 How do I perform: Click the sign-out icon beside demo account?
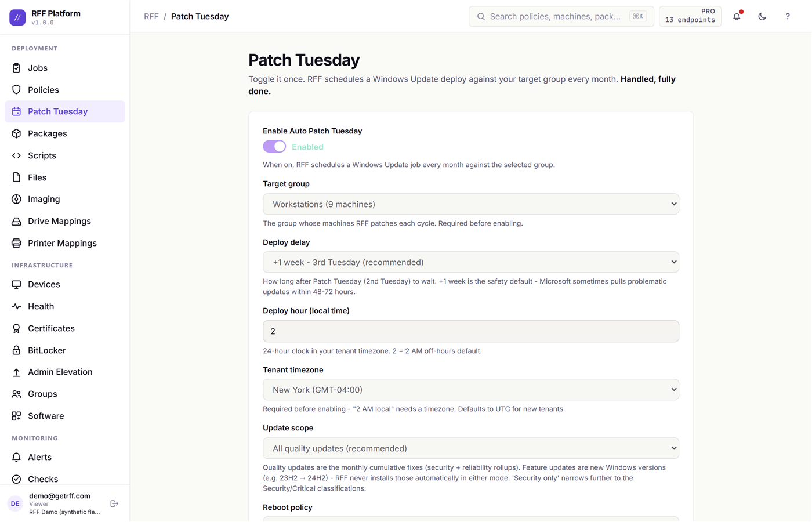[x=114, y=503]
